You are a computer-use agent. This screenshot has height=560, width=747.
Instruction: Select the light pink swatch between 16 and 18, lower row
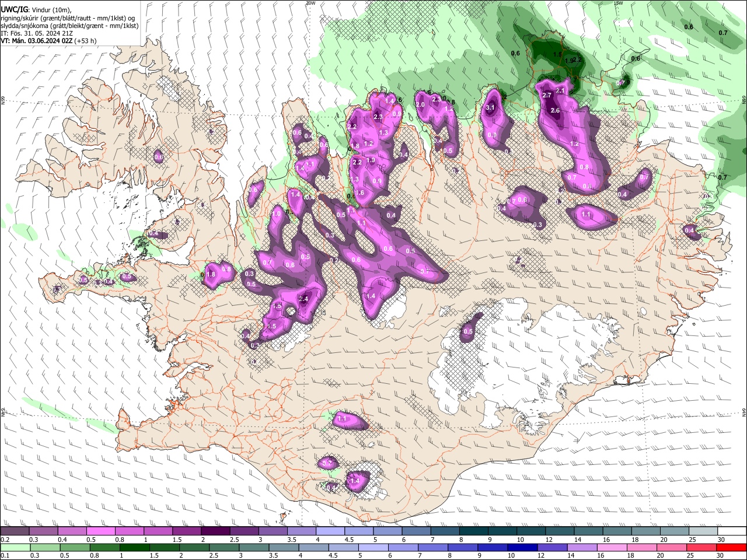[x=612, y=547]
